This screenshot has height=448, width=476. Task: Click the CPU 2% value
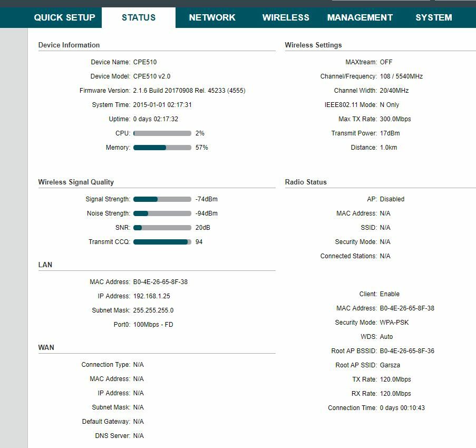pos(200,133)
